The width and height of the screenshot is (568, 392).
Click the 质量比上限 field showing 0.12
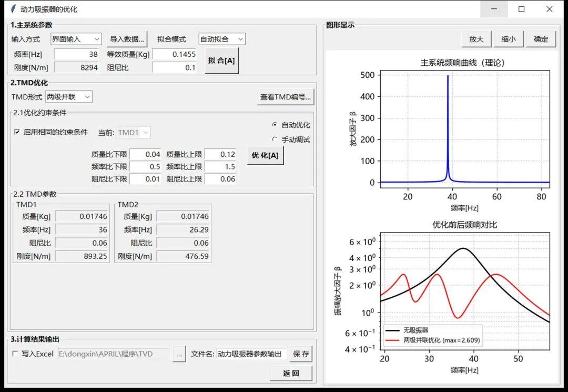point(220,154)
